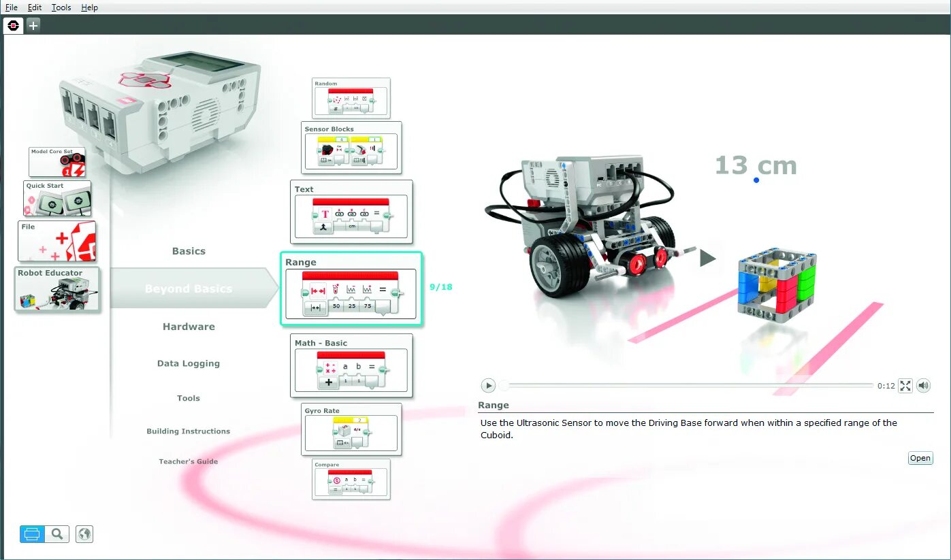Open Building Instructions category
This screenshot has height=560, width=951.
coord(189,431)
